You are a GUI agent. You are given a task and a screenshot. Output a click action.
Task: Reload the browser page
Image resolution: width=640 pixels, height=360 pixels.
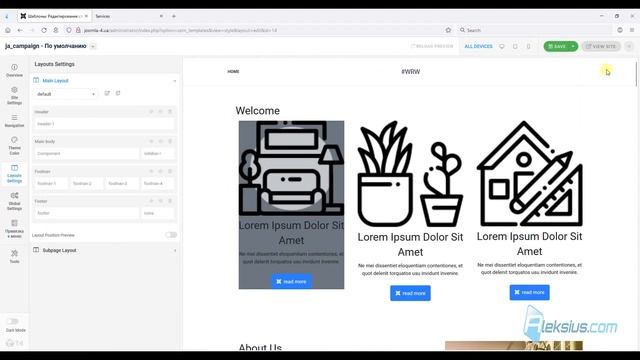tap(44, 30)
